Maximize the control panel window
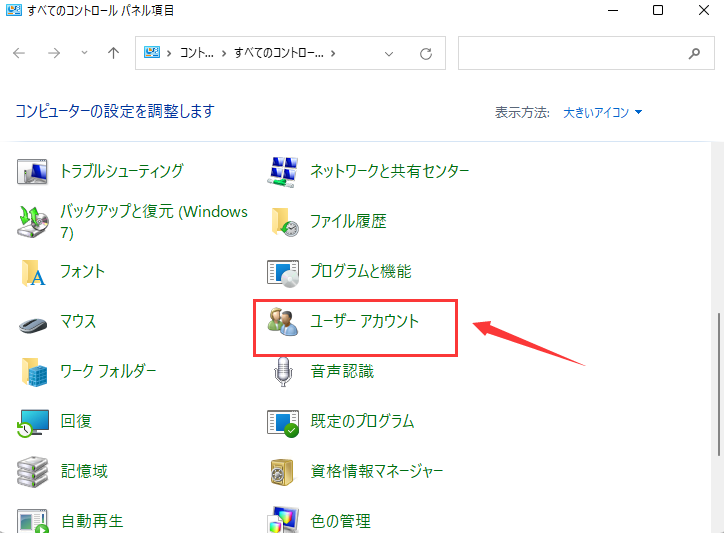Screen dimensions: 724x533 658,10
